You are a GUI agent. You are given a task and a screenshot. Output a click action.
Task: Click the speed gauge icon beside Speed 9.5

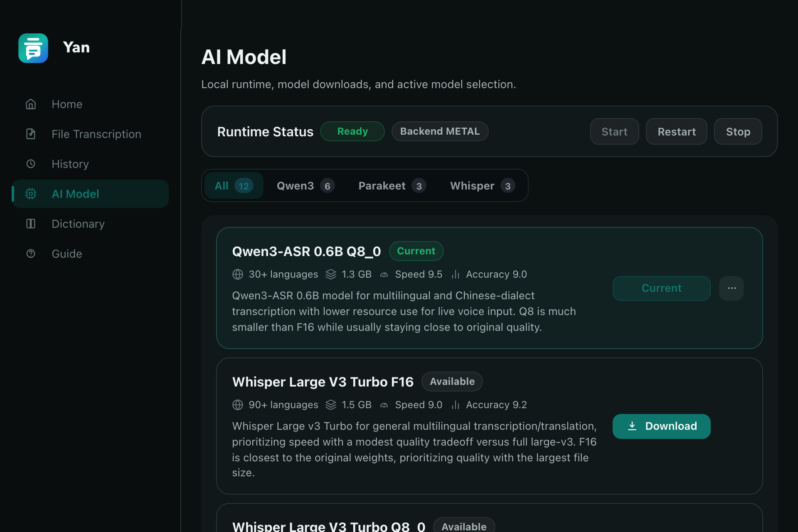384,274
